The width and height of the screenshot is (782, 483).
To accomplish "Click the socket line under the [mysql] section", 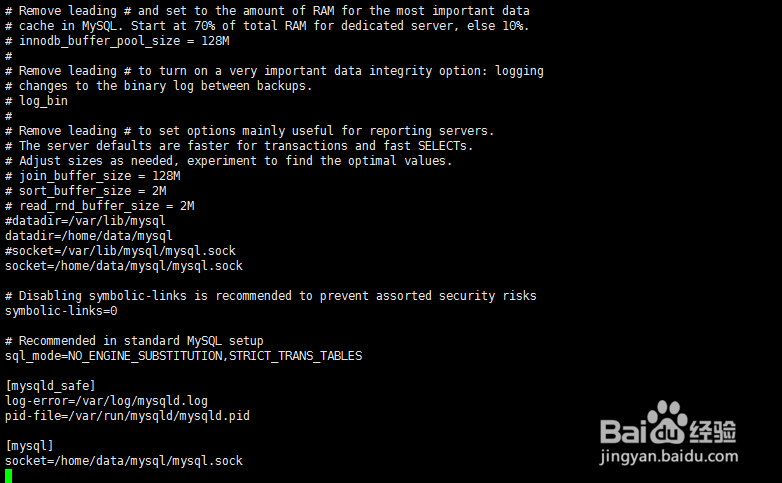I will (123, 461).
